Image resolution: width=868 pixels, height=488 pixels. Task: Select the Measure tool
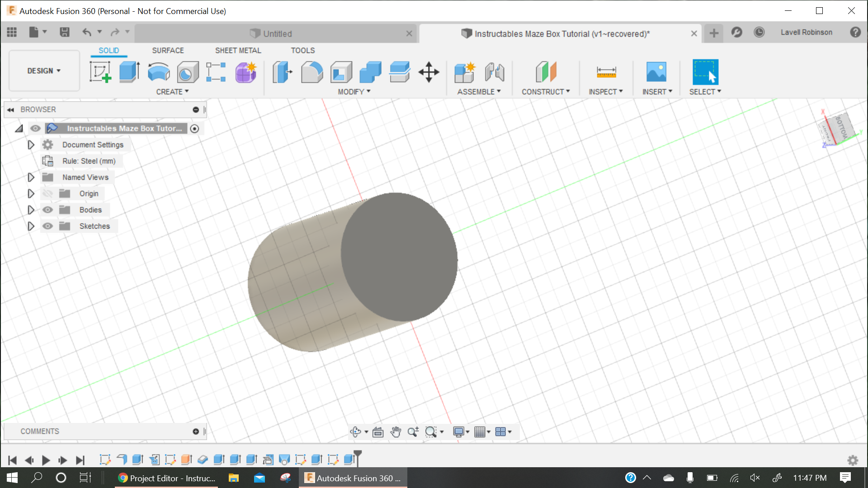click(x=606, y=72)
